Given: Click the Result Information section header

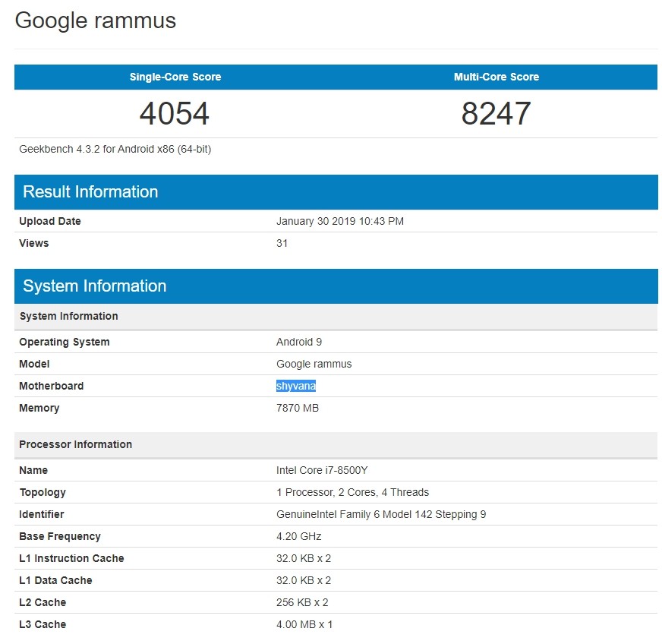Looking at the screenshot, I should click(90, 192).
